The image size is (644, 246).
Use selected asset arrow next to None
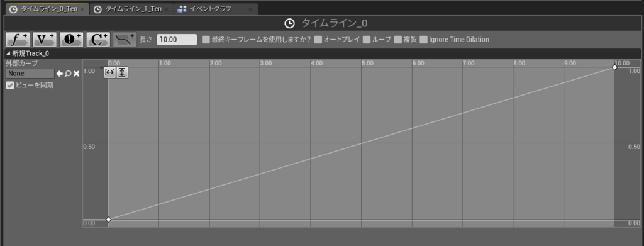tap(60, 74)
